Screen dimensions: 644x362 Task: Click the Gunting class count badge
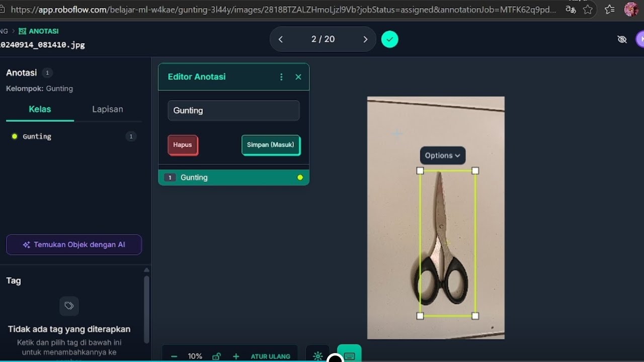coord(131,136)
